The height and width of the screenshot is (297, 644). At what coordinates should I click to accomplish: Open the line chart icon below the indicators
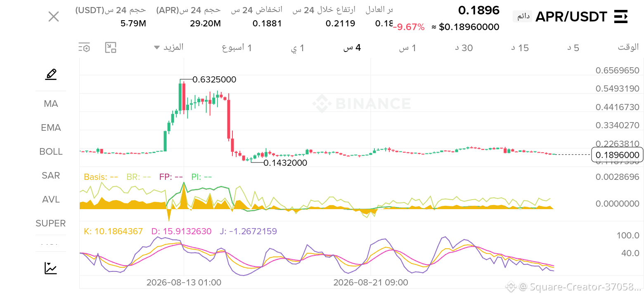pos(51,268)
